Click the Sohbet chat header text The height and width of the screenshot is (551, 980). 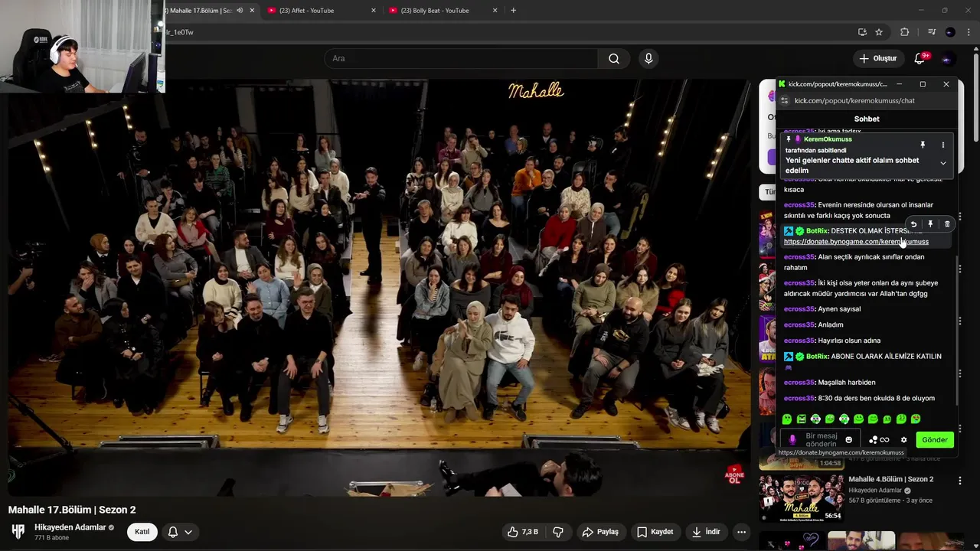tap(867, 119)
